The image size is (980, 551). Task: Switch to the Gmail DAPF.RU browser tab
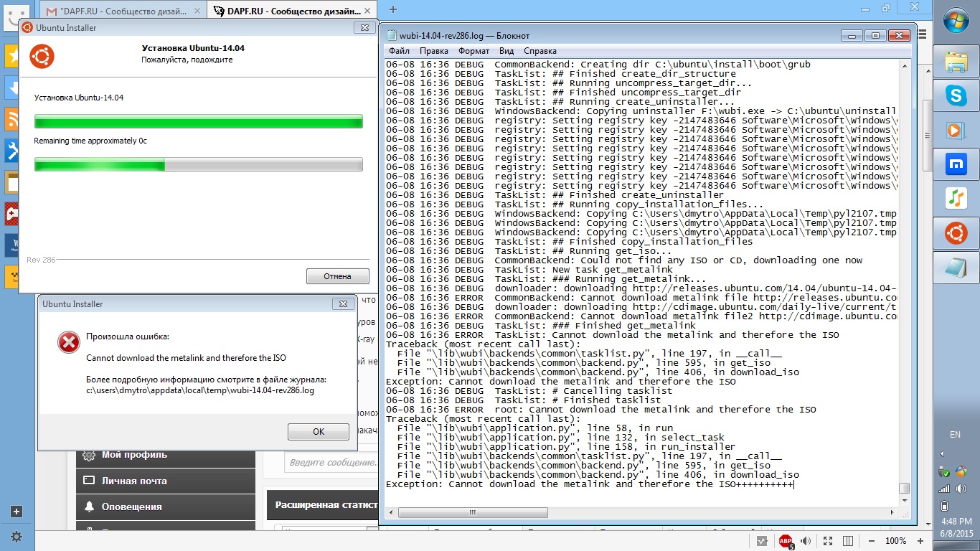coord(122,11)
